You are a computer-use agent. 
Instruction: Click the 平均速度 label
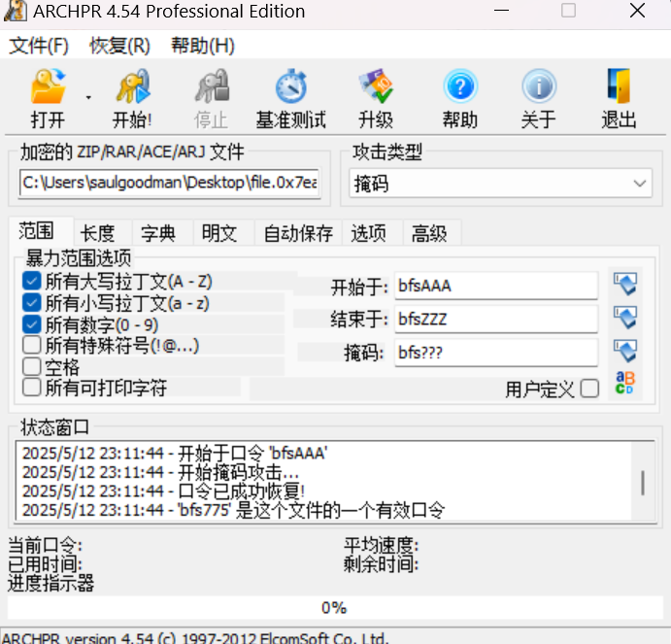[x=382, y=546]
